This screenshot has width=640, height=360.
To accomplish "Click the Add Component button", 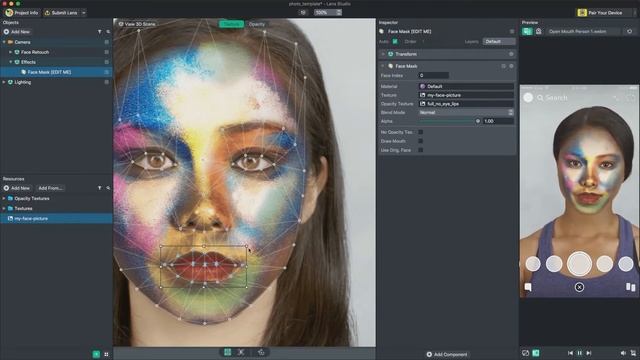I will [x=447, y=354].
